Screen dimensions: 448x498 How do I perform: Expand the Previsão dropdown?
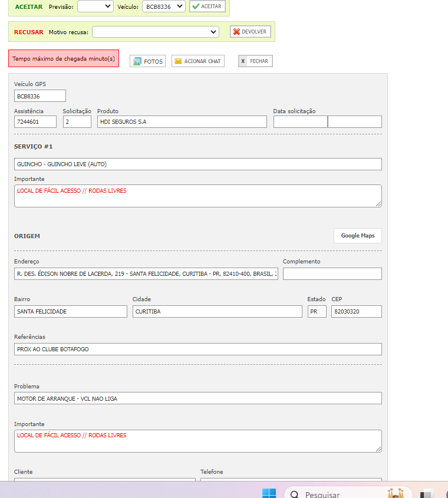pyautogui.click(x=95, y=6)
